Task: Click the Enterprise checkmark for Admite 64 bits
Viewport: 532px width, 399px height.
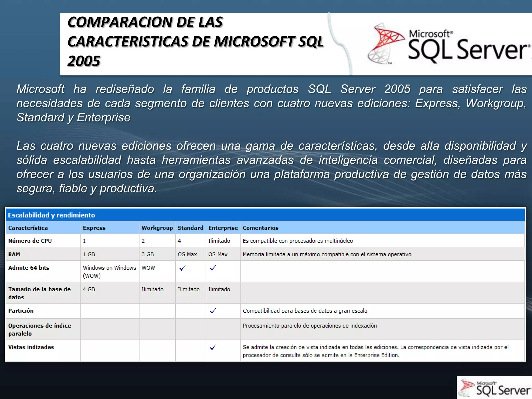Action: (213, 268)
